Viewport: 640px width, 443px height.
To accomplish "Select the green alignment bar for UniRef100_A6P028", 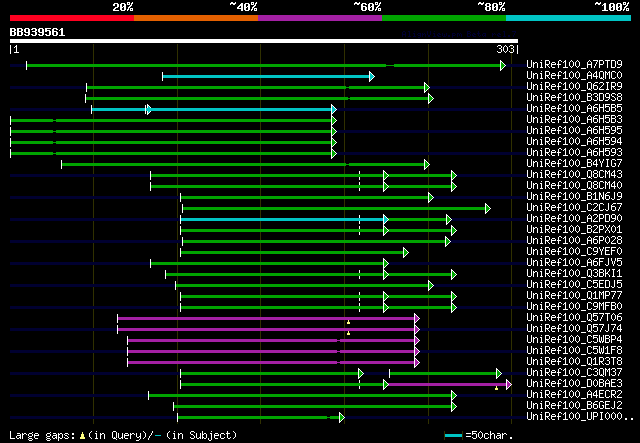I will [x=316, y=242].
